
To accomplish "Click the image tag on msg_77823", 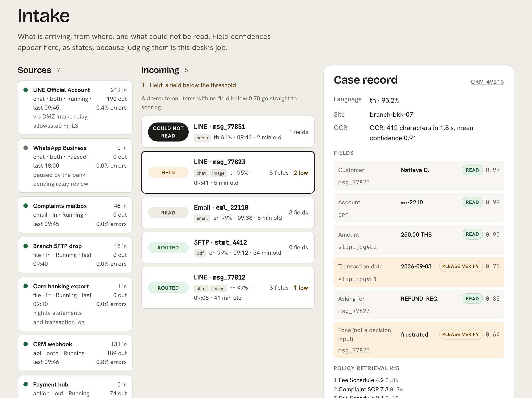I will pyautogui.click(x=218, y=173).
